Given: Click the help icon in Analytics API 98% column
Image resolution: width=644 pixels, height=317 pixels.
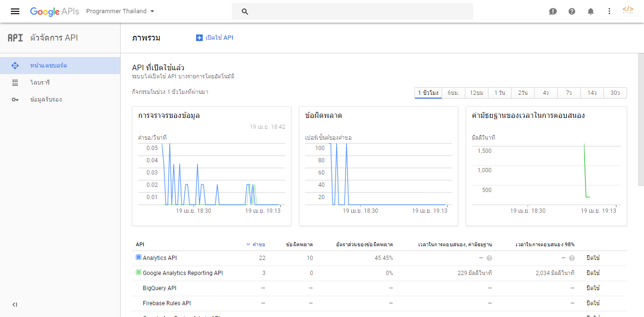Looking at the screenshot, I should [572, 258].
